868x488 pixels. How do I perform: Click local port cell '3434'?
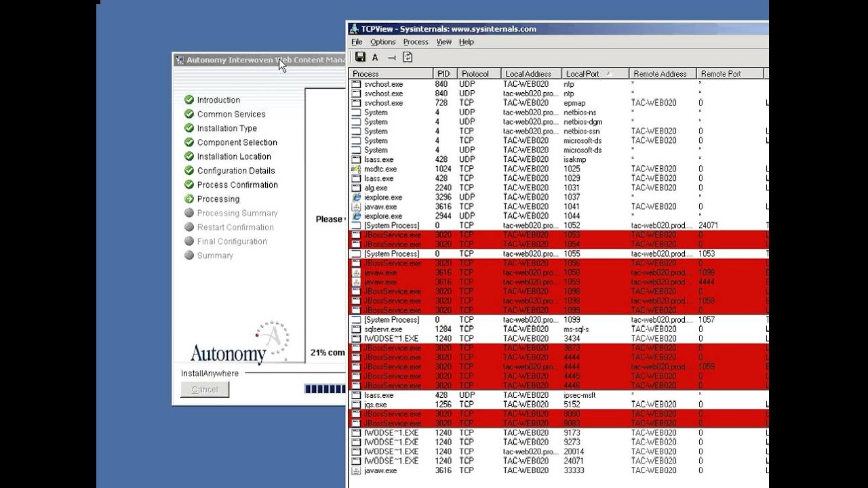[x=572, y=338]
